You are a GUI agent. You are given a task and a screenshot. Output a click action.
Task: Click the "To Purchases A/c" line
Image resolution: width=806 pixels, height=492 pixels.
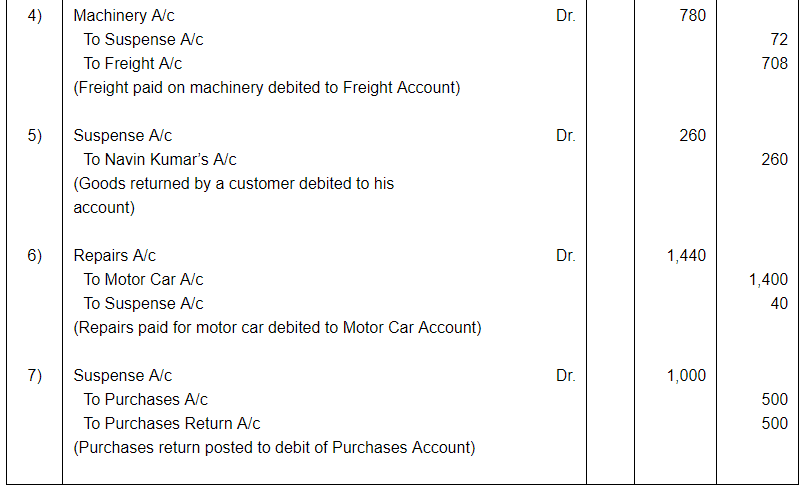pyautogui.click(x=145, y=400)
